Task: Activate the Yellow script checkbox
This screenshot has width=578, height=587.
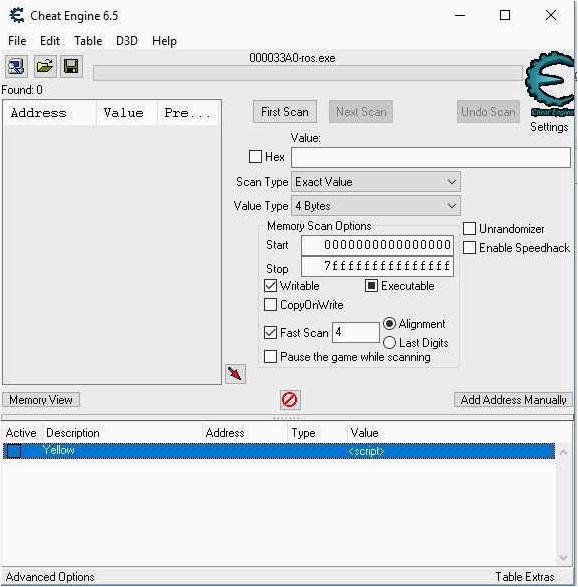Action: [14, 451]
